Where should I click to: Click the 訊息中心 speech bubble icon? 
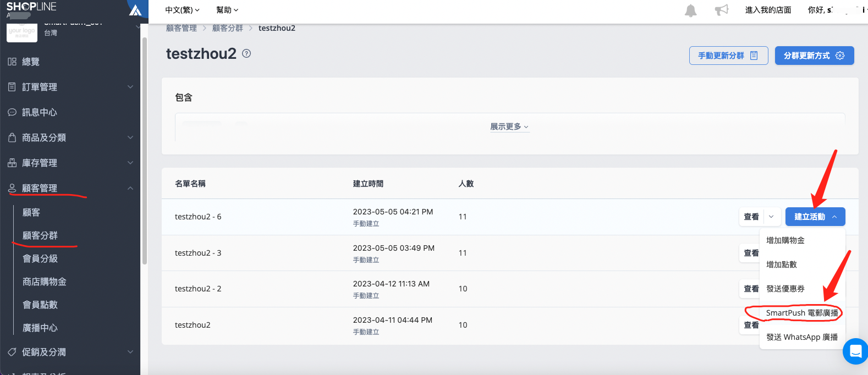(x=12, y=112)
